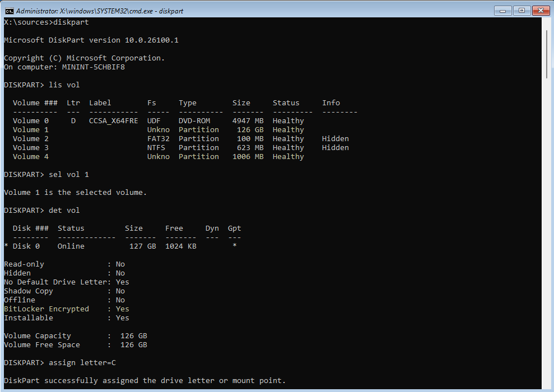Image resolution: width=554 pixels, height=392 pixels.
Task: Click the 'Label' column header
Action: pos(100,103)
